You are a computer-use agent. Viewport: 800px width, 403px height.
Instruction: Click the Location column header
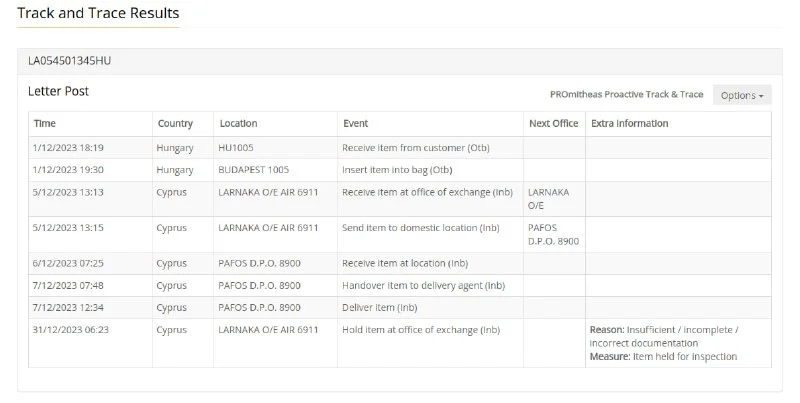238,124
